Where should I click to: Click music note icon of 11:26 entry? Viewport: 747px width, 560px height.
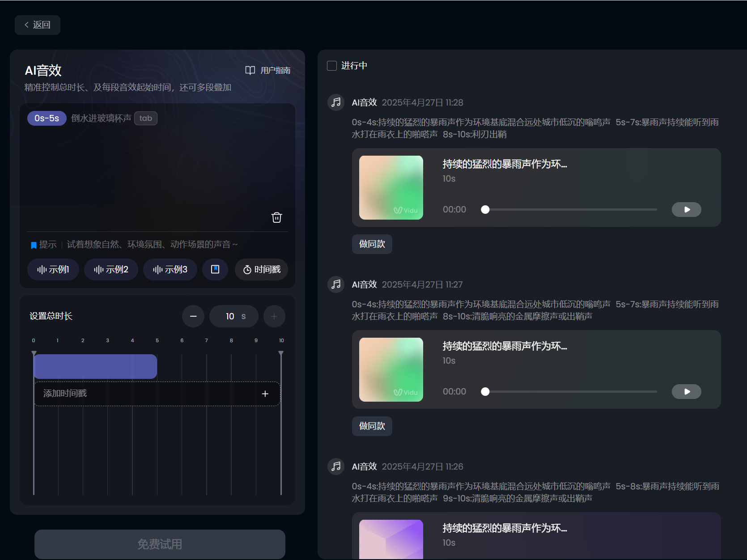point(336,466)
